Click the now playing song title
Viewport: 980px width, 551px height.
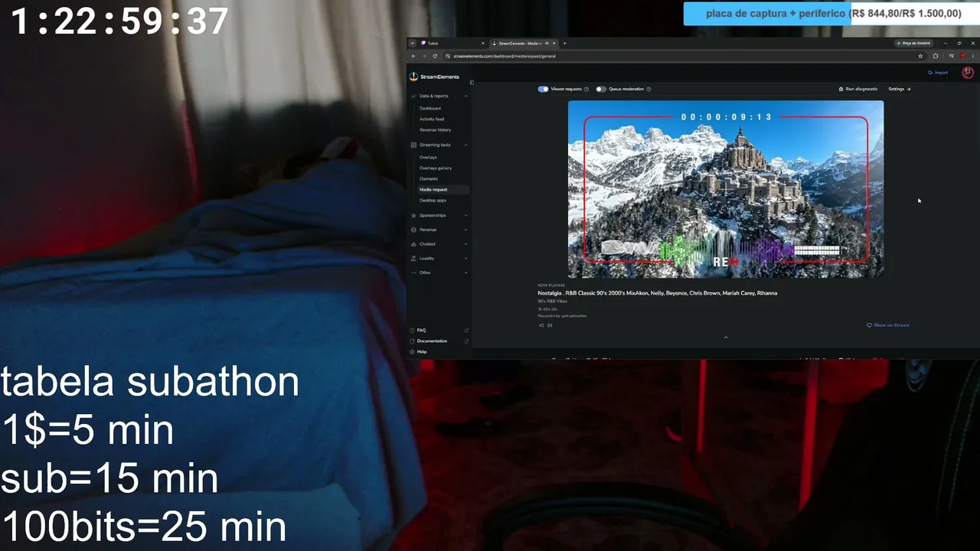coord(658,293)
